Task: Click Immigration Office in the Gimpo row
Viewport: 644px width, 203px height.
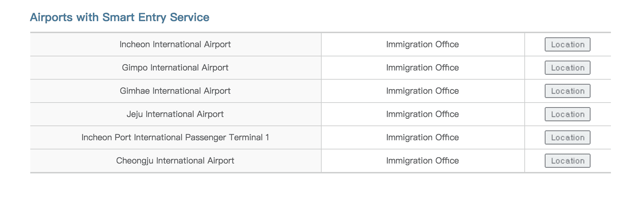Action: pos(422,68)
